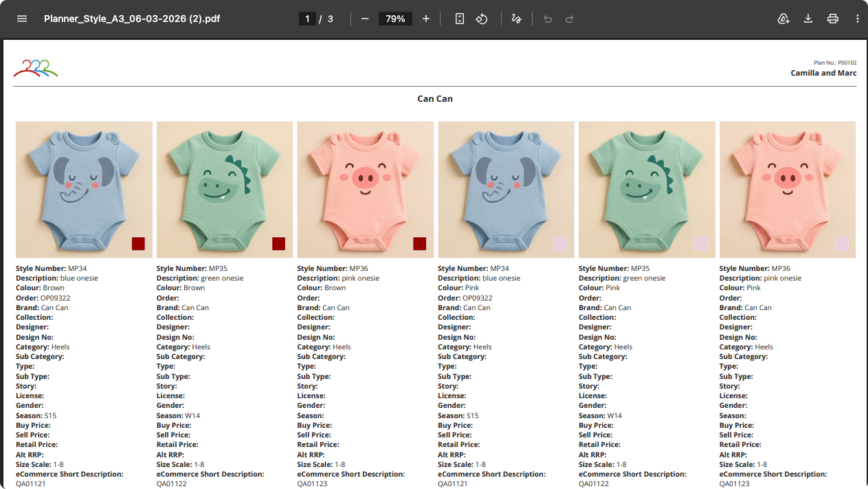Click the third pink pig onesie image

(x=365, y=189)
